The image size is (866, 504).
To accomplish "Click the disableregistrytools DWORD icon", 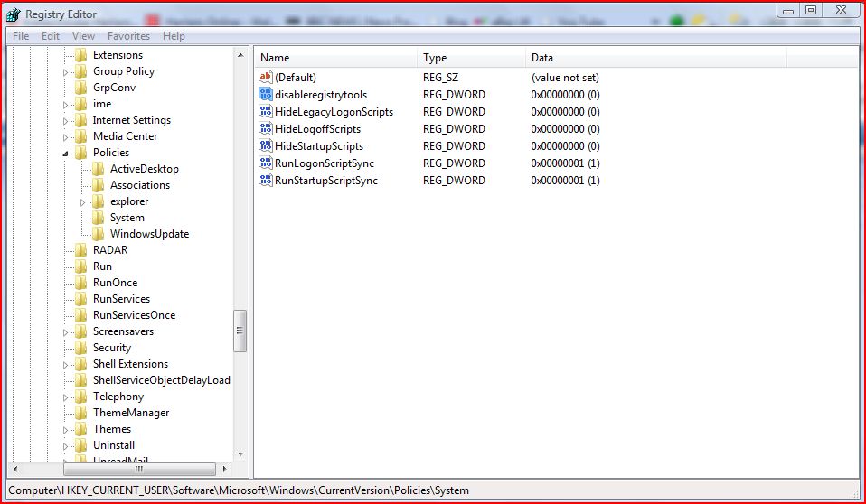I will (266, 94).
